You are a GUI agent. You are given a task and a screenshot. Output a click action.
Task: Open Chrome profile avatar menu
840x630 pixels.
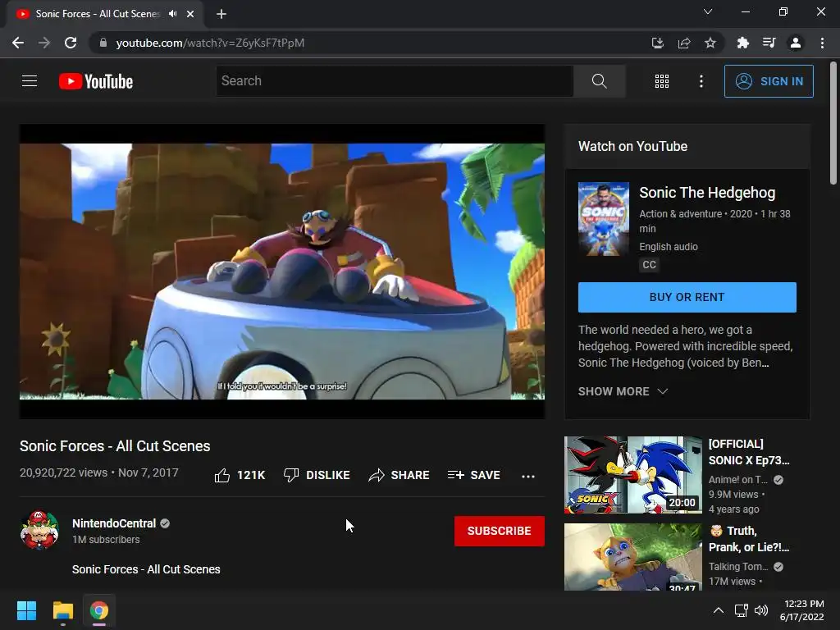point(796,43)
